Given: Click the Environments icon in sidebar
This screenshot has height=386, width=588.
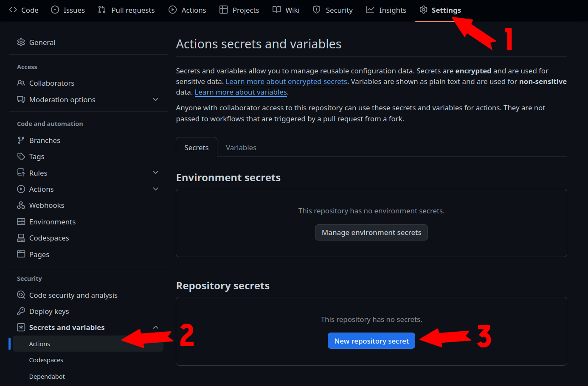Looking at the screenshot, I should (21, 222).
